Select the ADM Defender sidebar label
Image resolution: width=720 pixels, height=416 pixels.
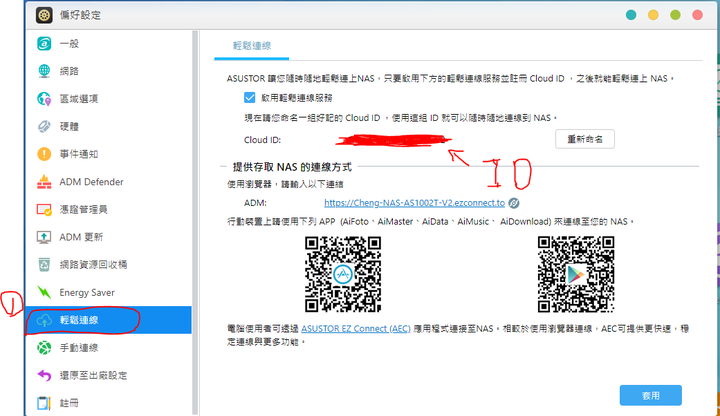click(91, 182)
